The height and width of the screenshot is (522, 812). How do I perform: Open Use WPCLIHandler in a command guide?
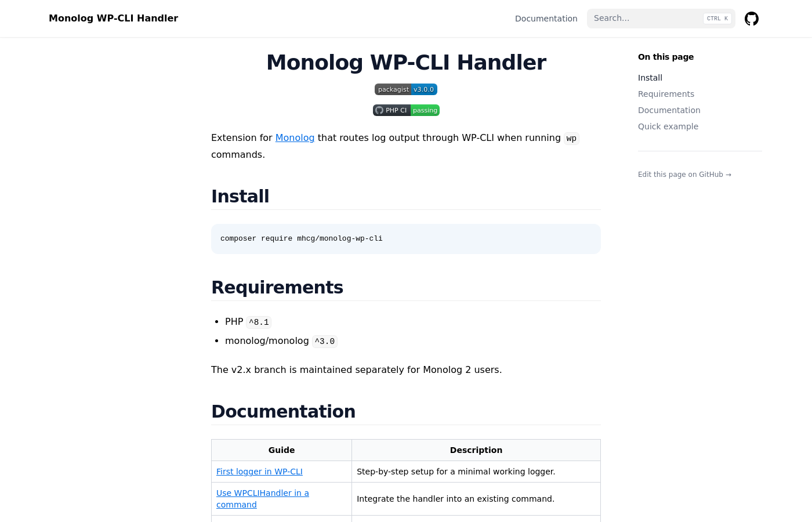263,499
